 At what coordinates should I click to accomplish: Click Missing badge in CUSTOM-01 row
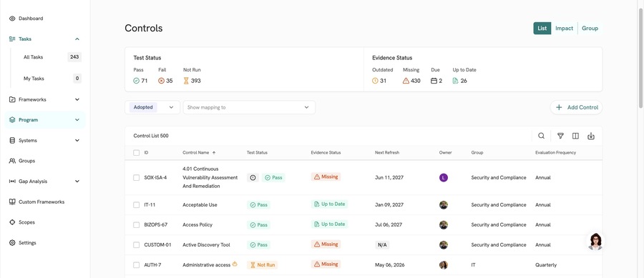pos(326,244)
